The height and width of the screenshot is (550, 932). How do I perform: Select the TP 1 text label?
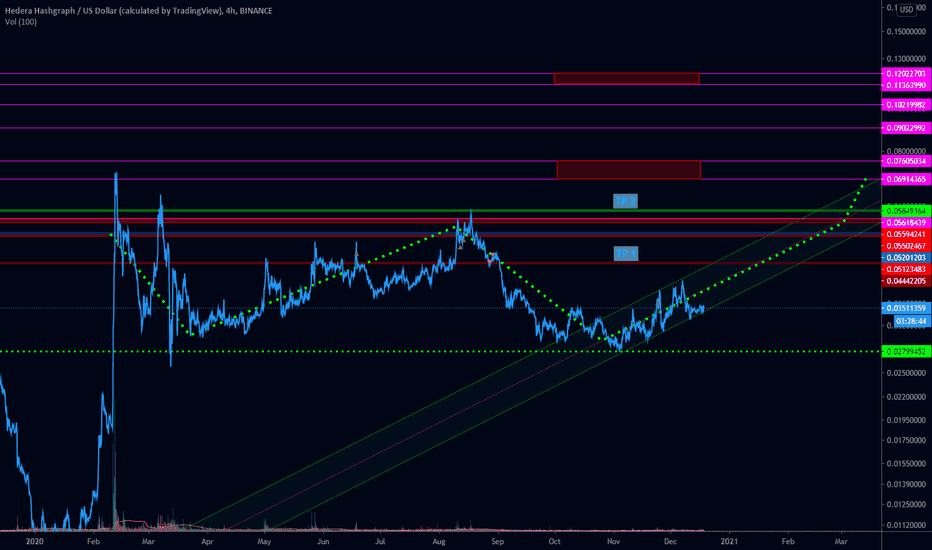pyautogui.click(x=625, y=254)
